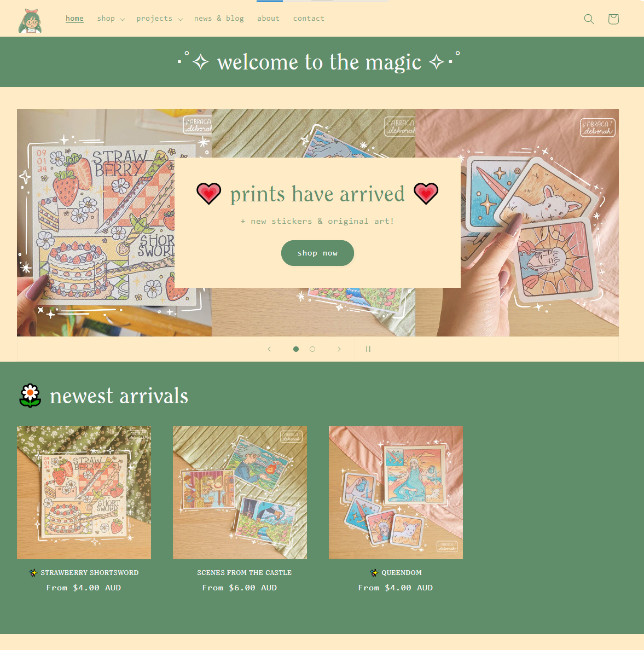Viewport: 644px width, 650px height.
Task: Expand the projects dropdown menu
Action: point(160,19)
